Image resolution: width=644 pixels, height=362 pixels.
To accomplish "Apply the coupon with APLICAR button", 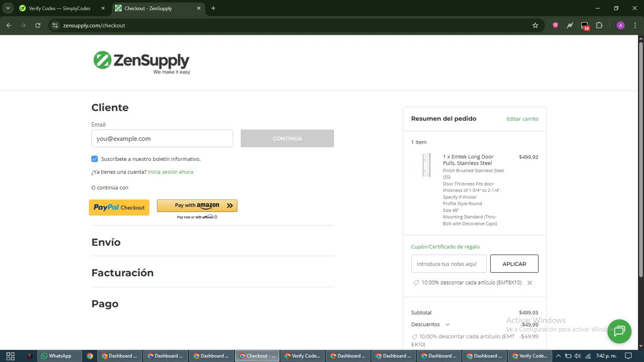I will click(514, 264).
